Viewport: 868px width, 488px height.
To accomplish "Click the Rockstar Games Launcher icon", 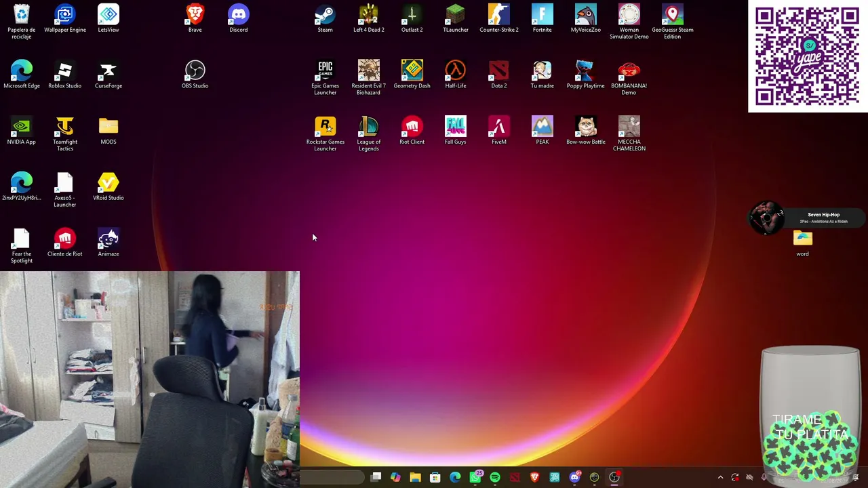I will tap(325, 134).
